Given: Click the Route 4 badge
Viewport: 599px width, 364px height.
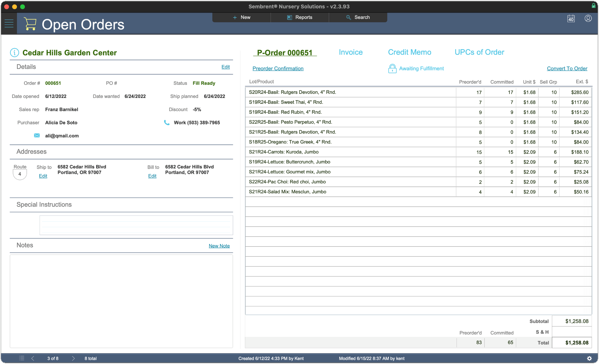Looking at the screenshot, I should point(20,174).
